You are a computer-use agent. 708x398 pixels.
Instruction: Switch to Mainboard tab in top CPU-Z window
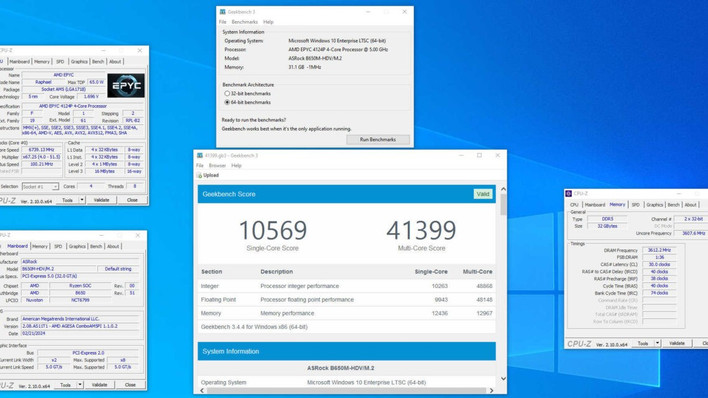(x=19, y=61)
